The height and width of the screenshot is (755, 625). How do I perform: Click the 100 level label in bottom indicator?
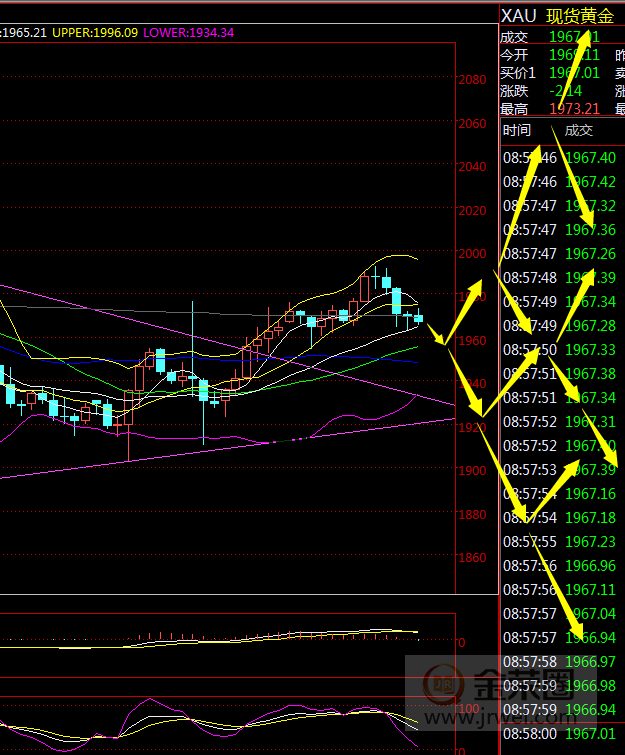467,707
